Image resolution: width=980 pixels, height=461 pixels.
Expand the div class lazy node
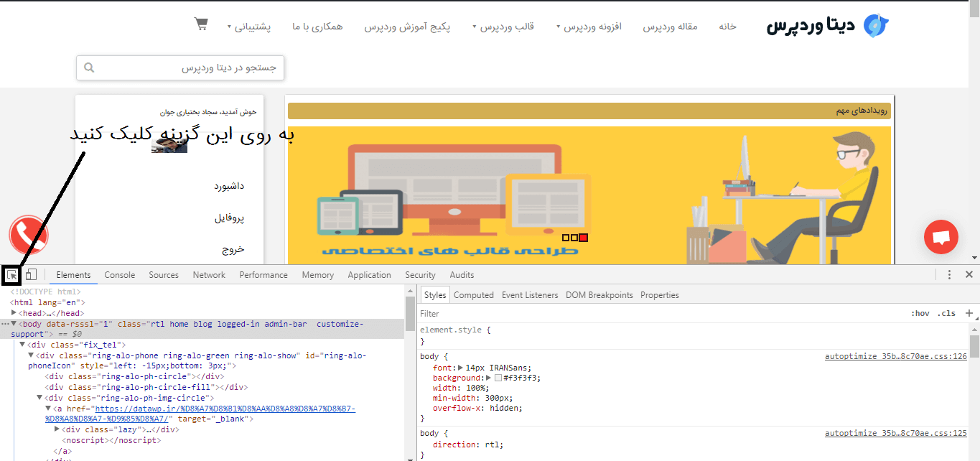pos(57,429)
